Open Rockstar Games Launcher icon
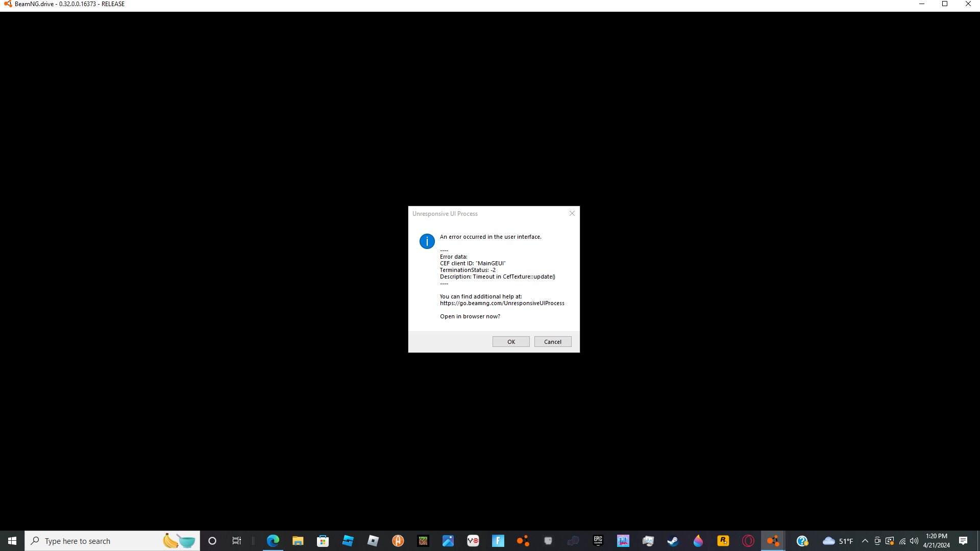The image size is (980, 551). tap(723, 541)
